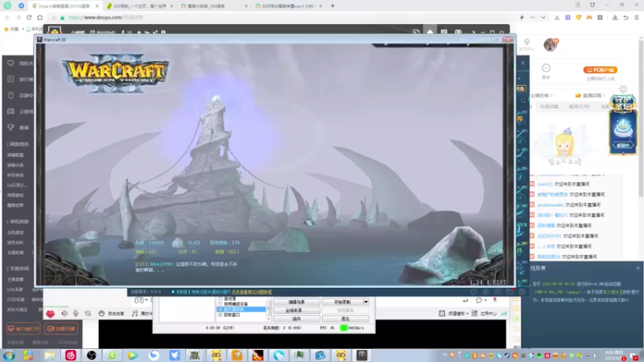Click the lightning speed-mode icon near address bar
The image size is (644, 362).
click(522, 18)
